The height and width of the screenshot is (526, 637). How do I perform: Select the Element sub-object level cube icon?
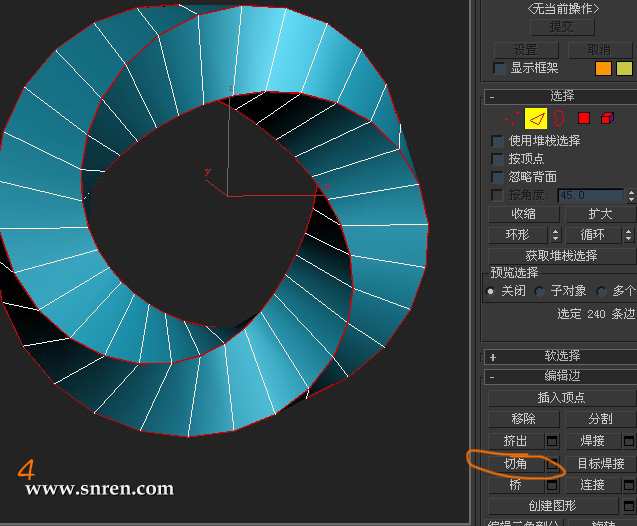tap(607, 118)
